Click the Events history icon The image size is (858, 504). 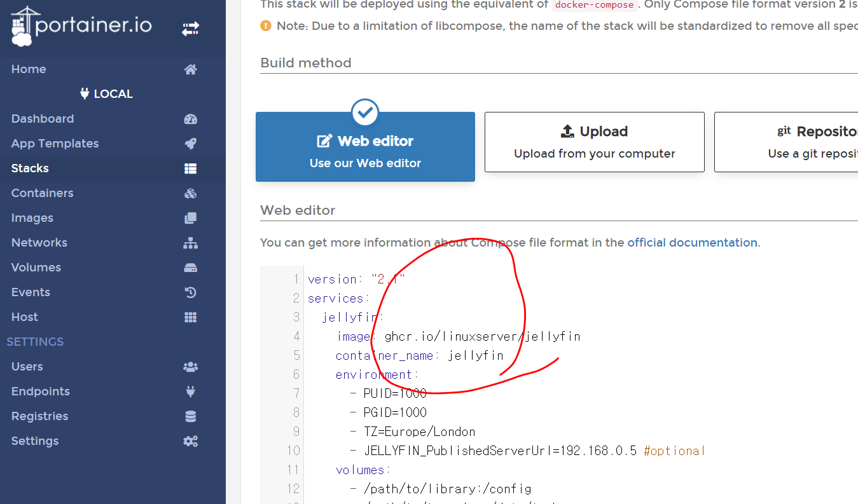point(190,292)
